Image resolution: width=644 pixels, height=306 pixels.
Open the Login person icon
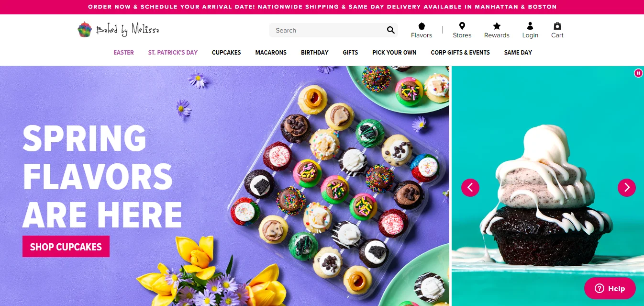(x=530, y=26)
